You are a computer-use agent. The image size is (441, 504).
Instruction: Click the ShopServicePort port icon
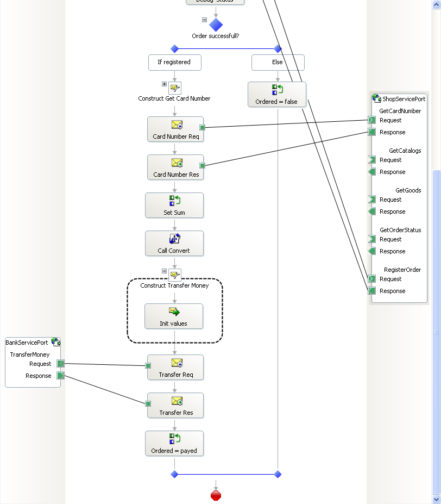click(376, 98)
